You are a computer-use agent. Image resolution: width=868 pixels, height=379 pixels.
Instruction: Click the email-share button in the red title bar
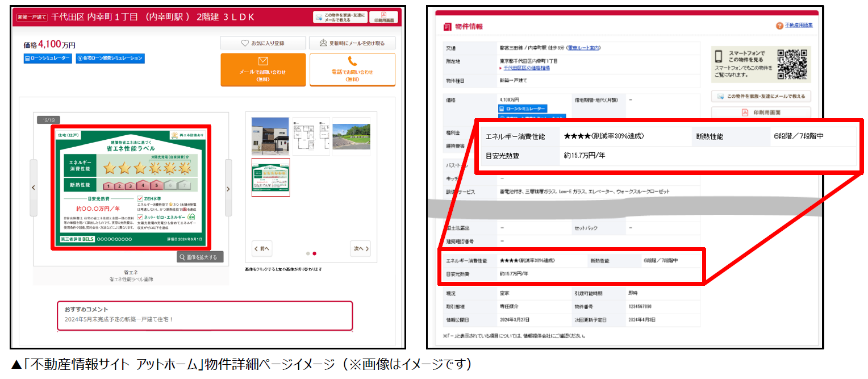pyautogui.click(x=340, y=17)
